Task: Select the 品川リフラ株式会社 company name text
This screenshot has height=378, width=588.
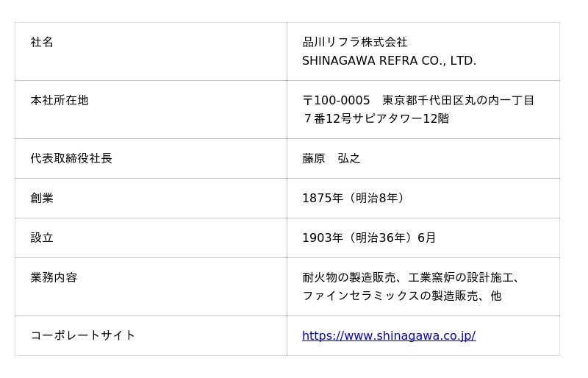Action: pos(354,43)
